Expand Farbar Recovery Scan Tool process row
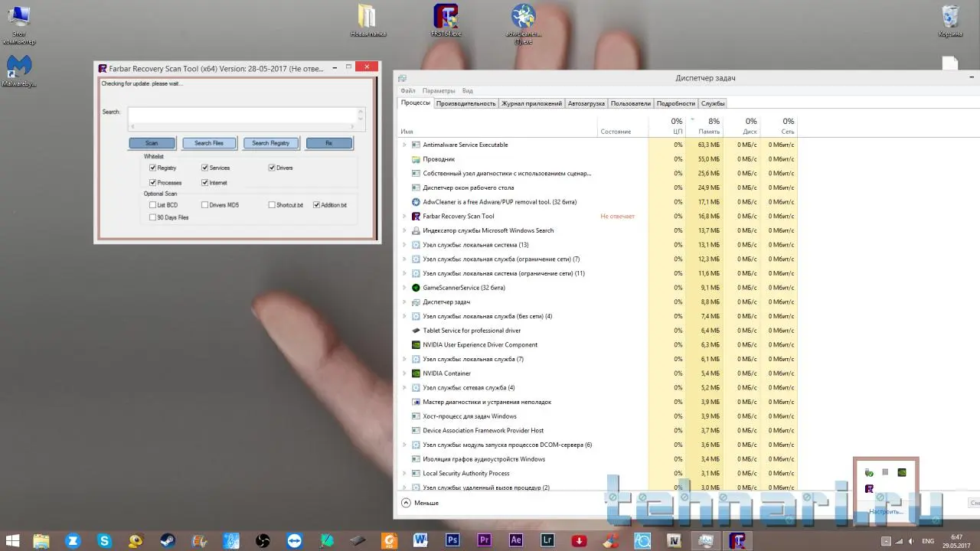Screen dimensions: 980x551 coord(404,217)
